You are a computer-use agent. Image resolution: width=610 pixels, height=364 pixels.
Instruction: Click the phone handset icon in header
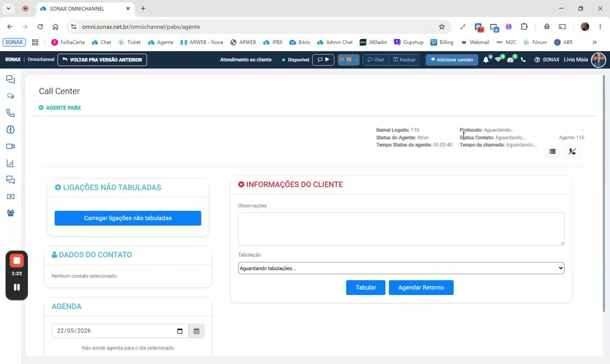(x=523, y=60)
